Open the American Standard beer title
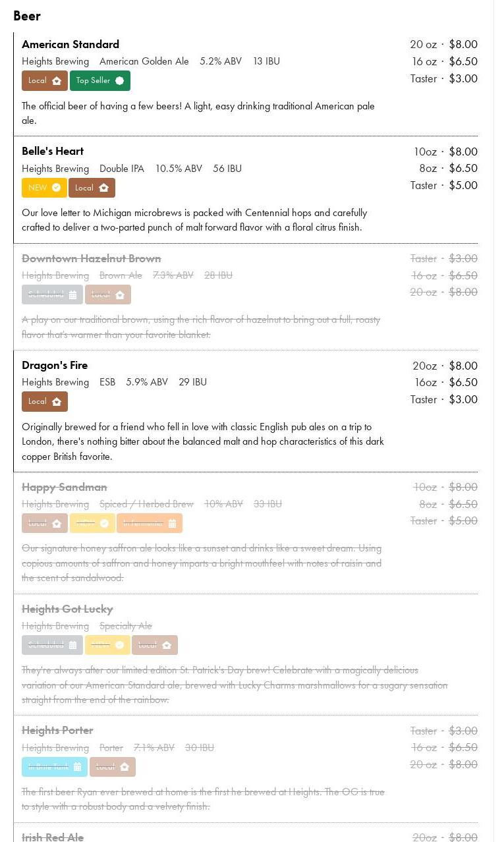Image resolution: width=504 pixels, height=842 pixels. pos(70,44)
